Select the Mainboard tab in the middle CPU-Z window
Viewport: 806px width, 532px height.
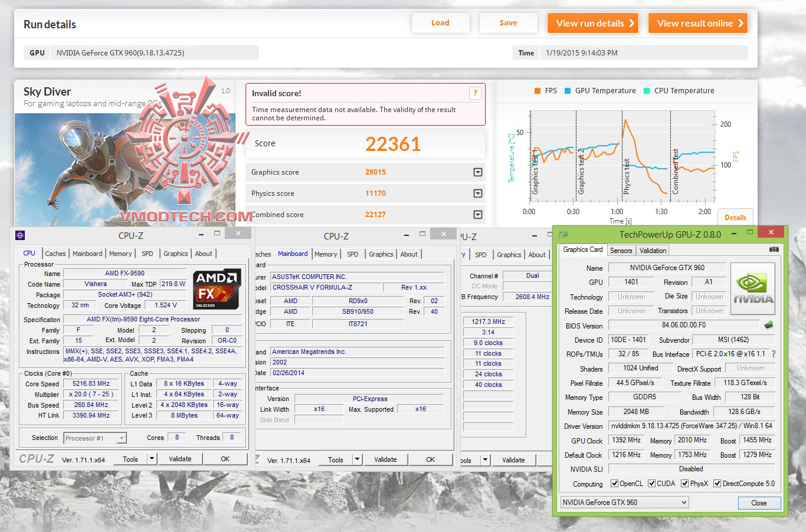click(293, 254)
